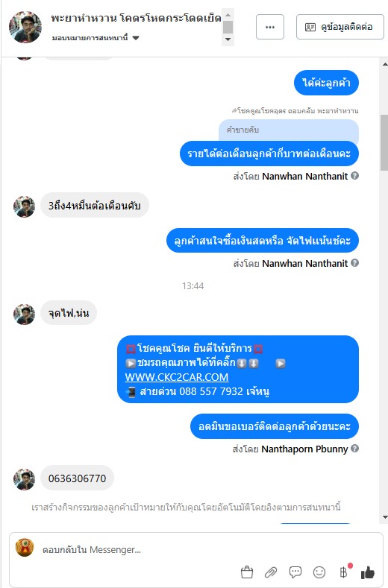This screenshot has width=388, height=588.
Task: Open the emoji smiley picker
Action: point(319,572)
